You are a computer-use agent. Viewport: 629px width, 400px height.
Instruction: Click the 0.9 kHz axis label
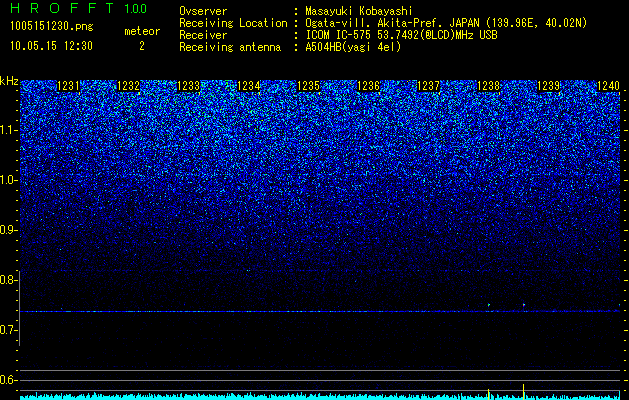(x=8, y=230)
